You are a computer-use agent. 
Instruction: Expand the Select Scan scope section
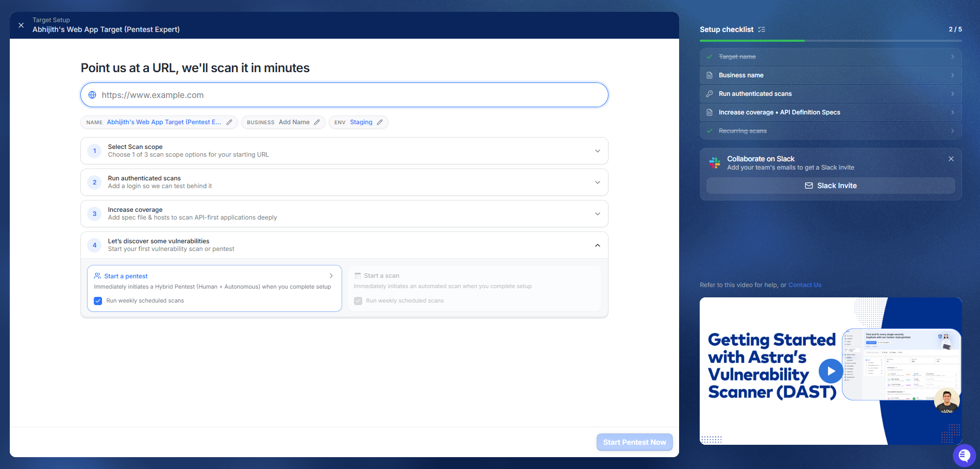(344, 150)
